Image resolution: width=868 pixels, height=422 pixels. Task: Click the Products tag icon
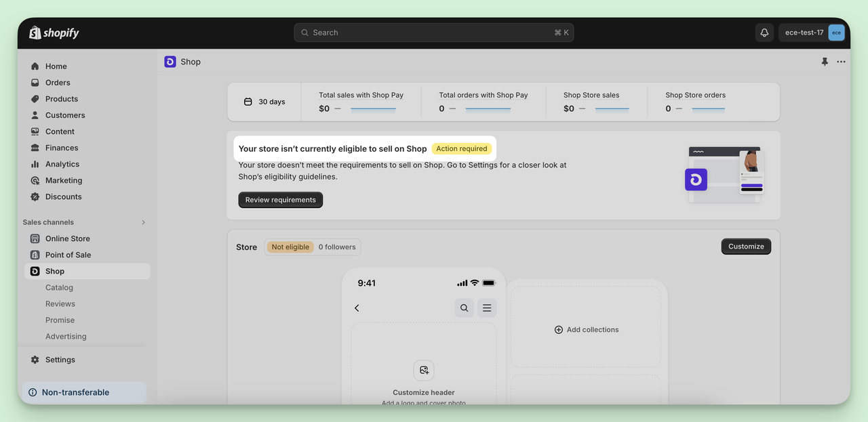coord(35,99)
